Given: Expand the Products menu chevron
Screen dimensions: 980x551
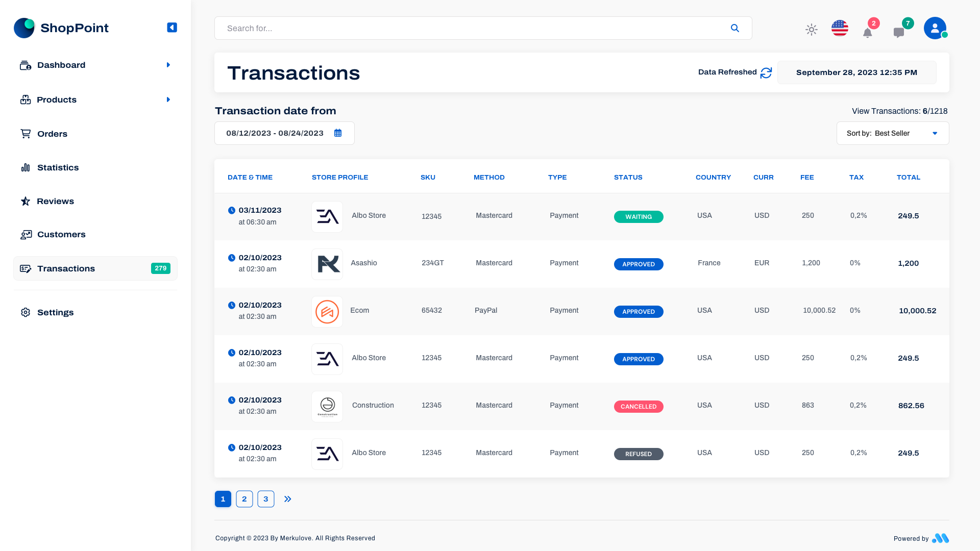Looking at the screenshot, I should pyautogui.click(x=168, y=99).
